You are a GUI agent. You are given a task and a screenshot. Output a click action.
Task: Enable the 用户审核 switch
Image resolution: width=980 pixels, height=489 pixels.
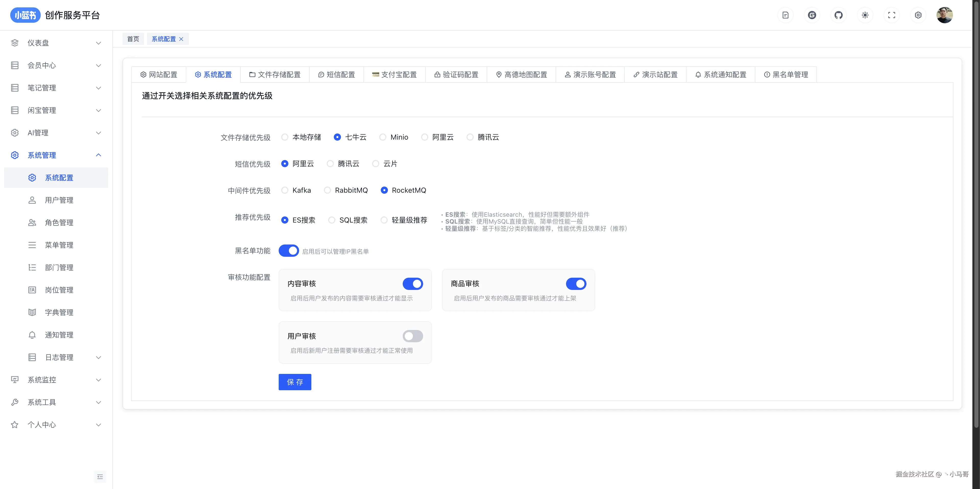coord(413,336)
